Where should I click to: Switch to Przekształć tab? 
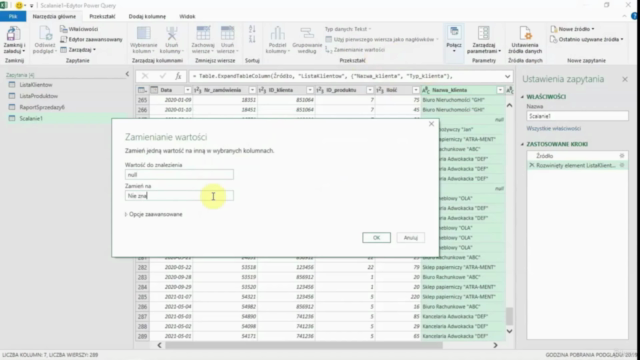(102, 16)
